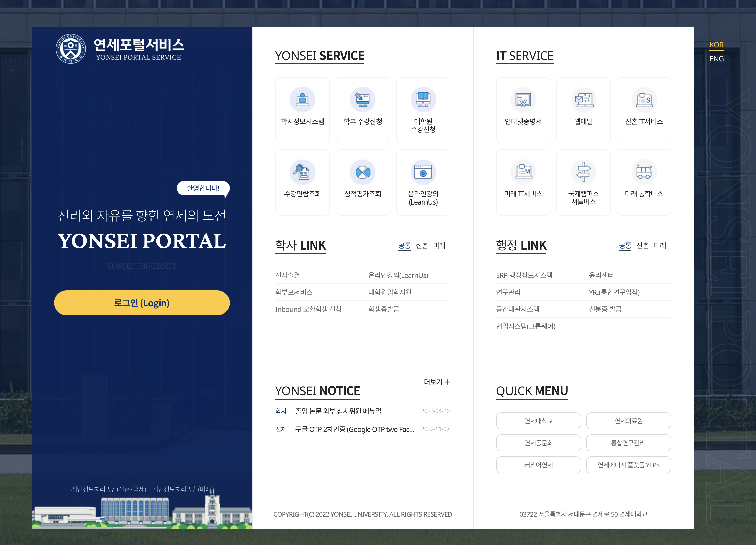Open 성적평가조회 service
Screen dimensions: 756x545
(363, 182)
